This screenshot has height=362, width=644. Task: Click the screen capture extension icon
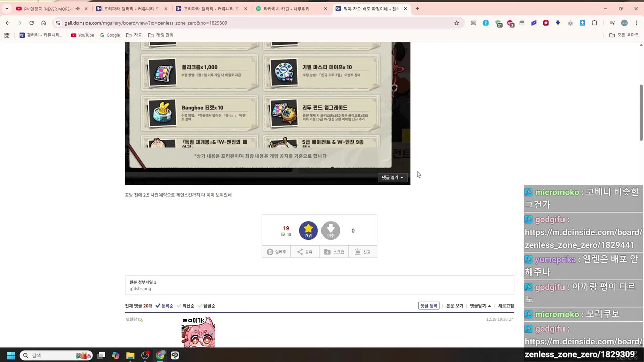coord(473,23)
